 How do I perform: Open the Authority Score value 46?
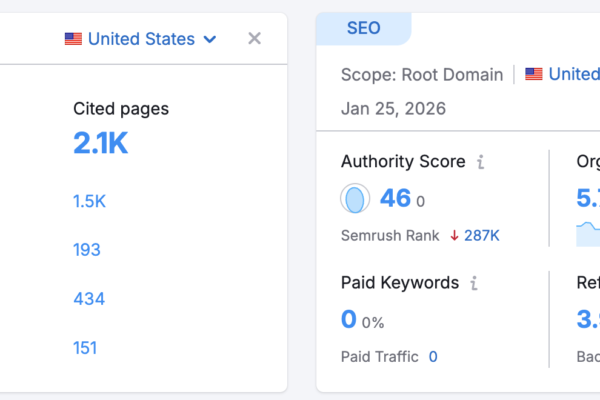(395, 198)
